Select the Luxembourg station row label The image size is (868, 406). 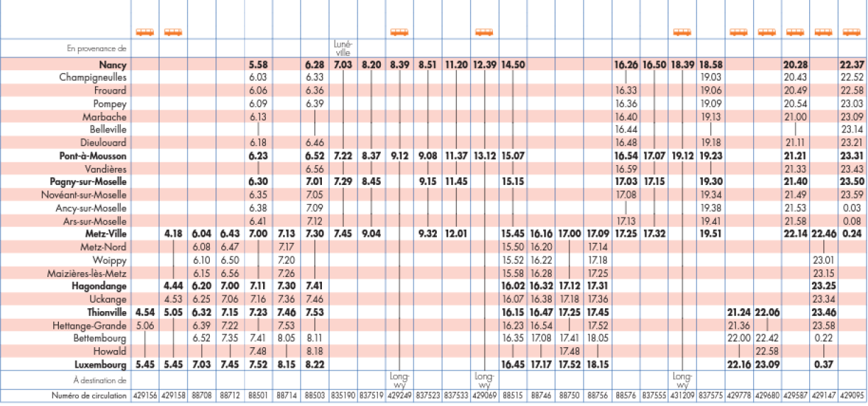pyautogui.click(x=102, y=364)
